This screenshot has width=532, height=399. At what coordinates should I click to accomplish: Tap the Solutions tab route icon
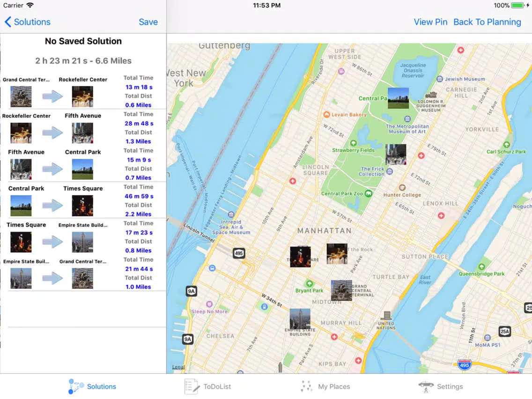(76, 386)
